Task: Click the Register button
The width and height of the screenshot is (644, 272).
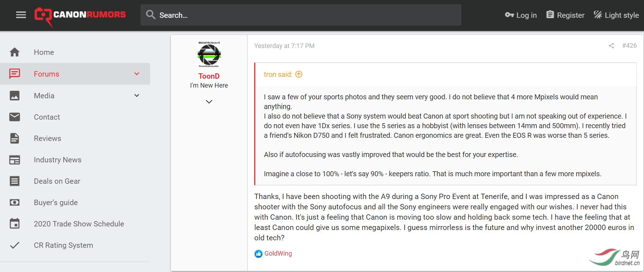Action: click(x=566, y=15)
